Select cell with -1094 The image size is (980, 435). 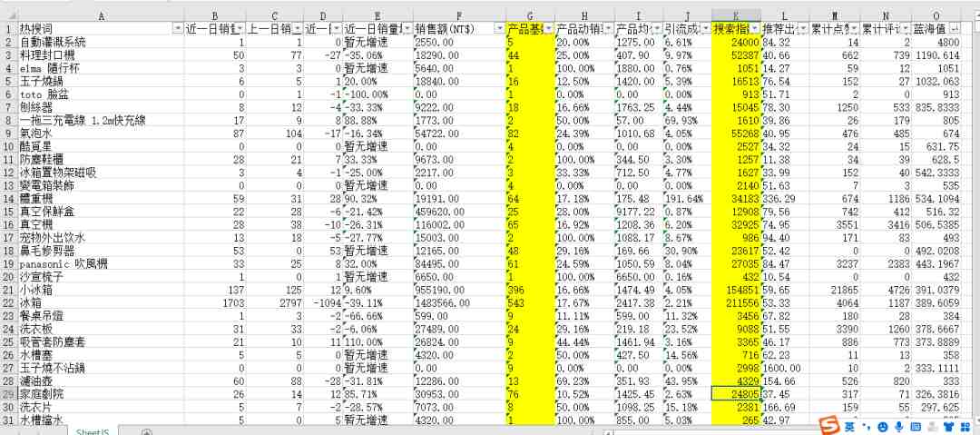coord(323,302)
